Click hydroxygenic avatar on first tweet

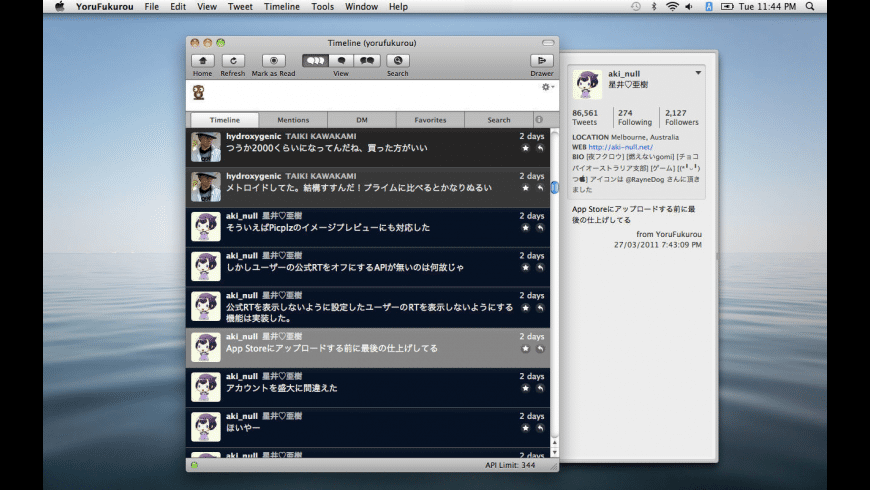206,147
